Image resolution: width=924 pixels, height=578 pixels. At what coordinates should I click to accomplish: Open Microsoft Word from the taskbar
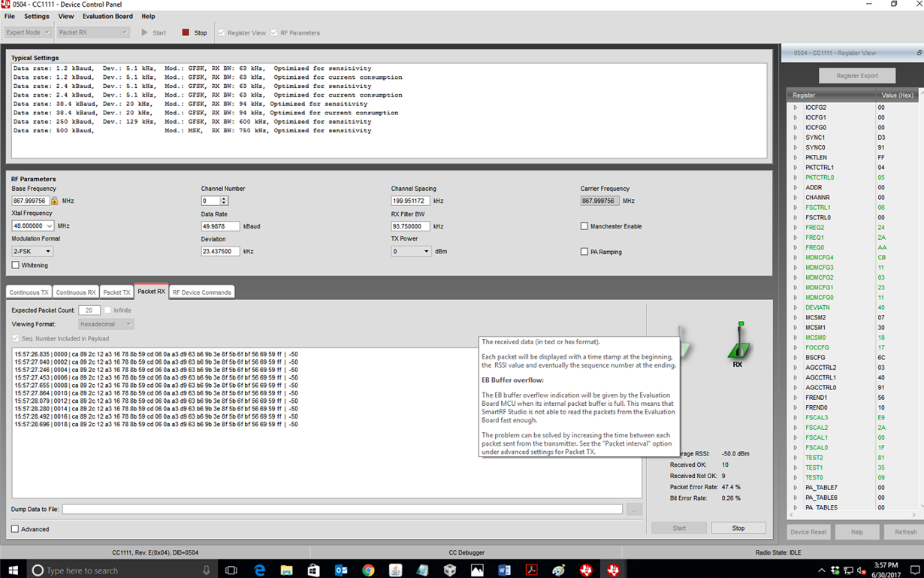point(504,570)
